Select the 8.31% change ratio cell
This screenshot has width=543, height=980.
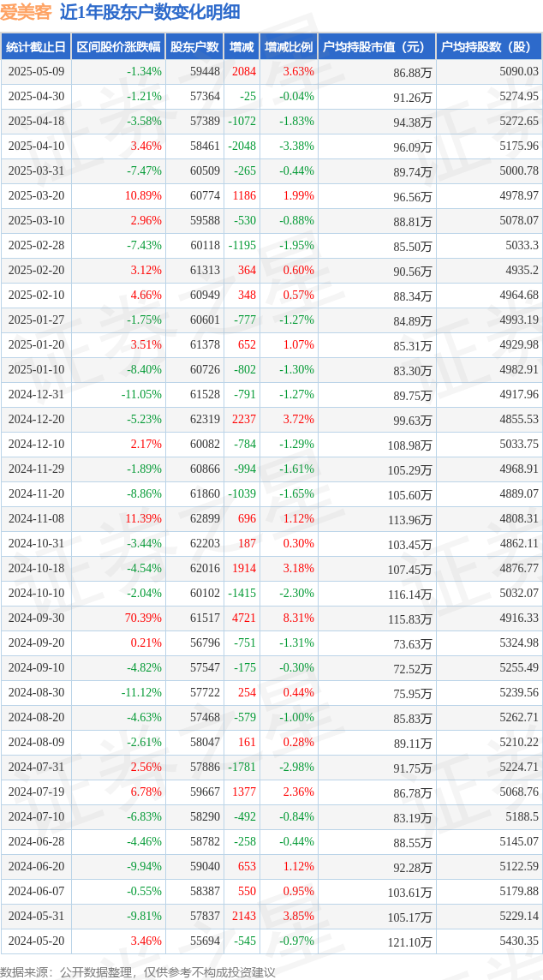[x=298, y=618]
